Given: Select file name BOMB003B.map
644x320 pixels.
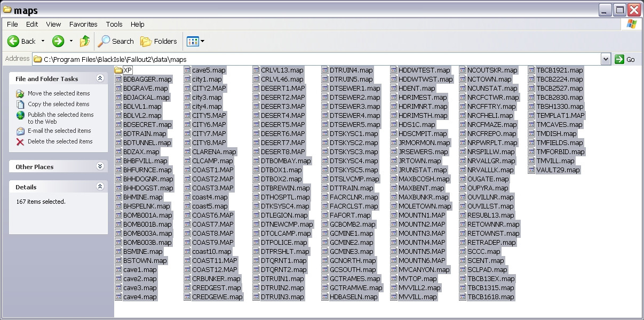Looking at the screenshot, I should point(148,243).
